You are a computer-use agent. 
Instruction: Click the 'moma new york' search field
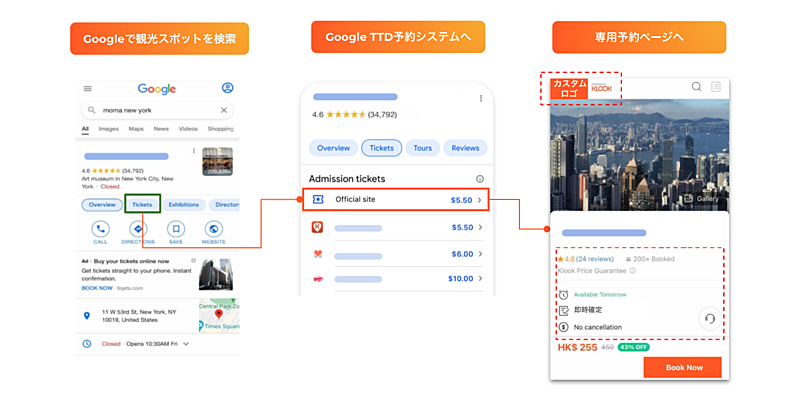157,110
